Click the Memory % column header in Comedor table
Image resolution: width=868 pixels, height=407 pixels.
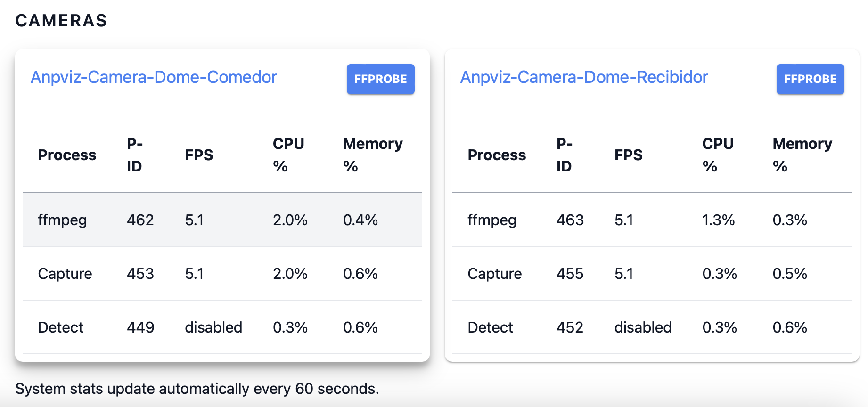[x=373, y=155]
